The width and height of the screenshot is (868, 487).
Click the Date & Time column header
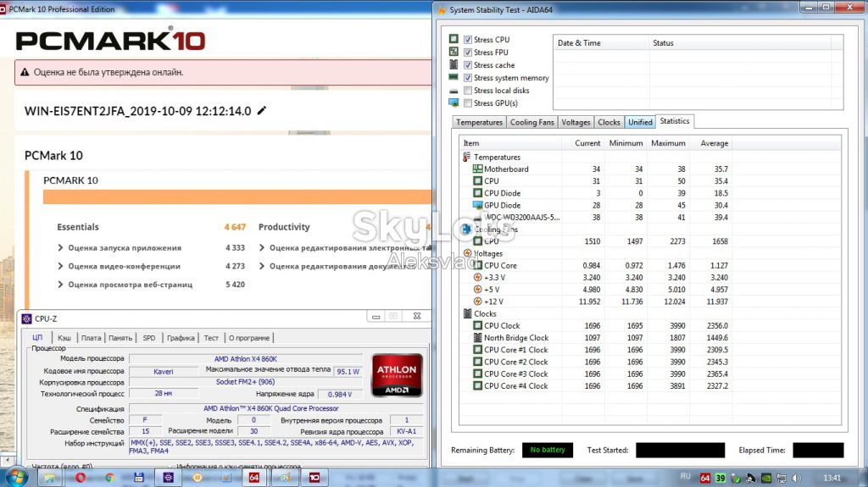click(601, 42)
